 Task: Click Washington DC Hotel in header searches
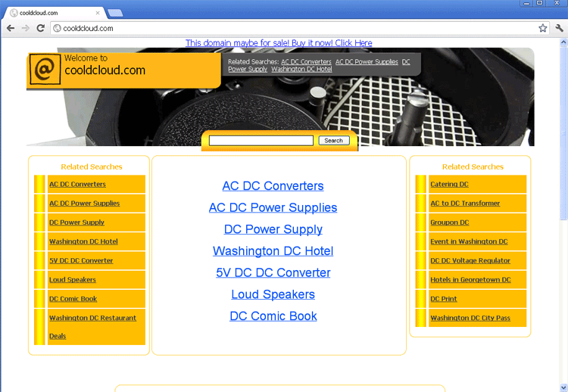pyautogui.click(x=301, y=69)
